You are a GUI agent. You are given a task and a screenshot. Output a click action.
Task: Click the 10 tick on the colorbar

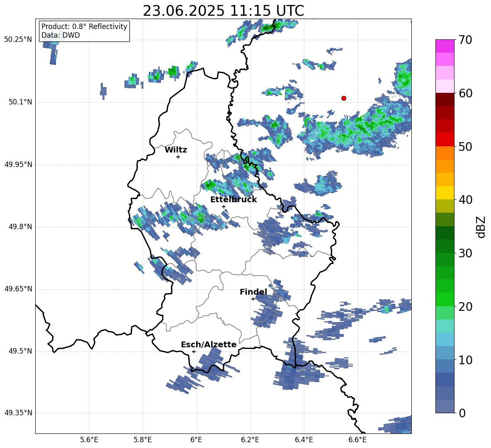(x=465, y=360)
